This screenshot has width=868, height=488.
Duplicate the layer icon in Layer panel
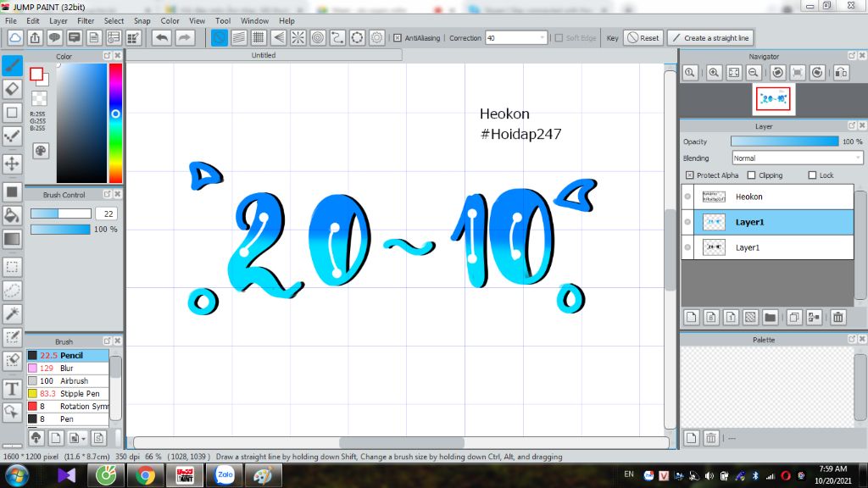(x=793, y=317)
